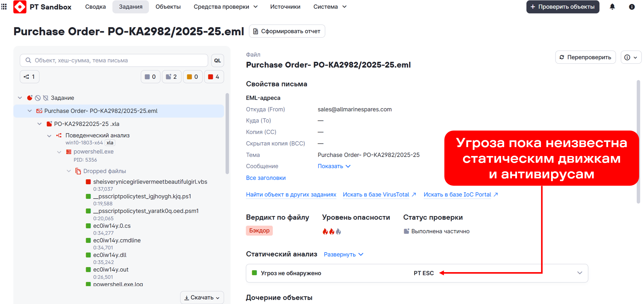Toggle the gray-status filter showing 0

click(151, 77)
